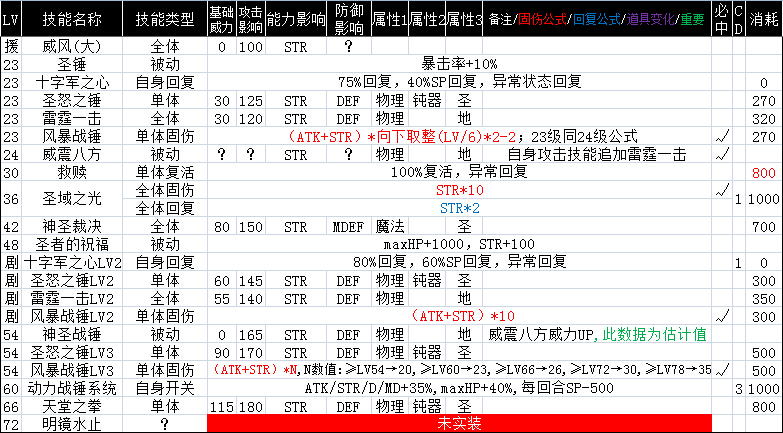Select the 圣域之光 skill name cell
The height and width of the screenshot is (433, 783).
(72, 199)
